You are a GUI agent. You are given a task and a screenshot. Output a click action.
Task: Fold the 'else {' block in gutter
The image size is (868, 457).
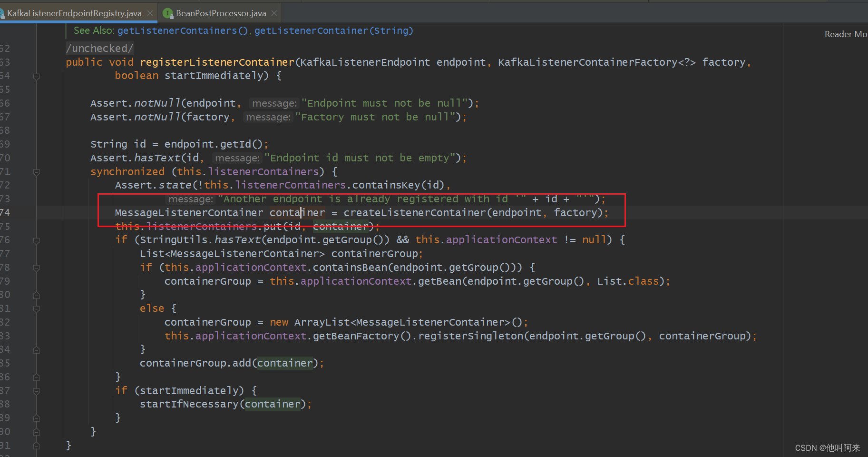pyautogui.click(x=37, y=309)
